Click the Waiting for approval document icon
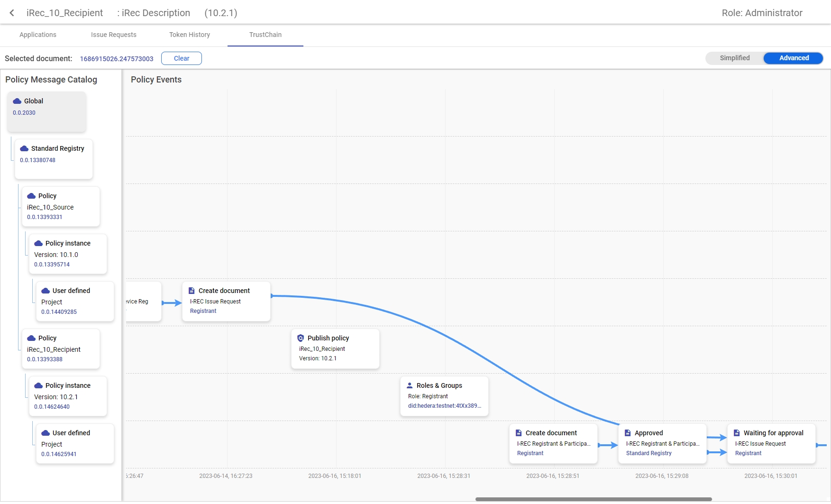831x504 pixels. (737, 433)
